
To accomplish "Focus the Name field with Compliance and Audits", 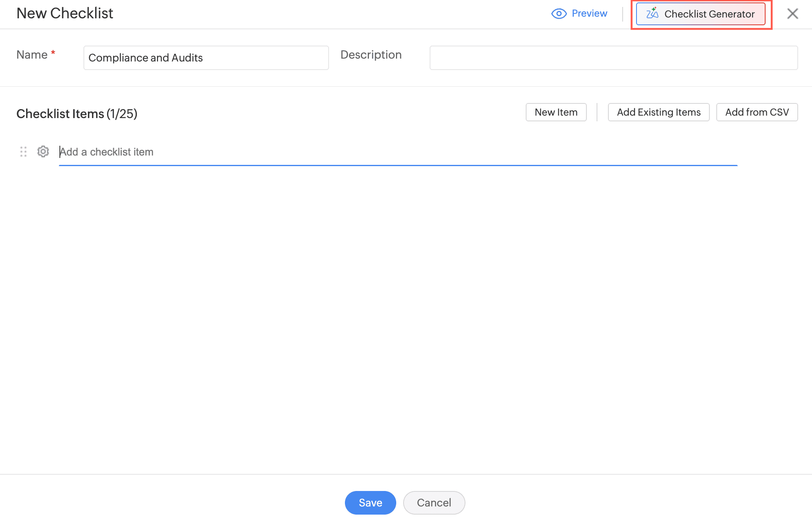I will click(x=206, y=58).
